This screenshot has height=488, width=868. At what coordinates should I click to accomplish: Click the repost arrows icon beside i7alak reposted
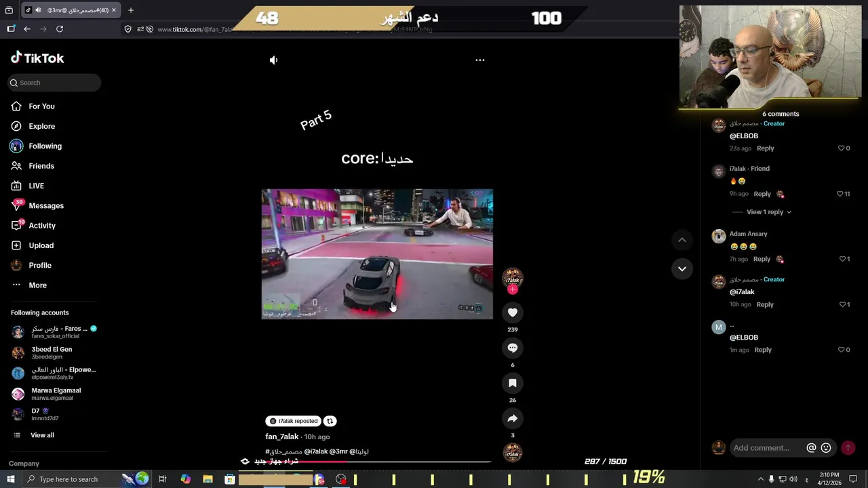pyautogui.click(x=330, y=421)
